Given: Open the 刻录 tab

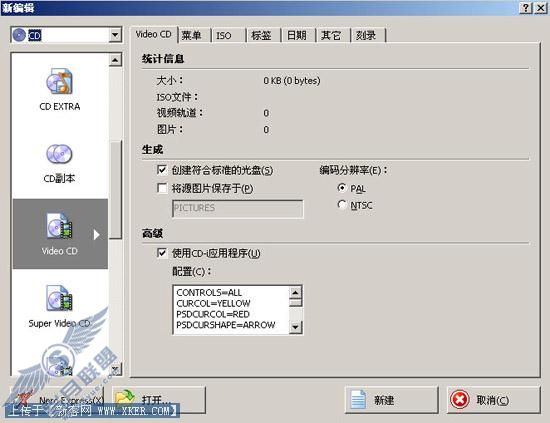Looking at the screenshot, I should (366, 35).
